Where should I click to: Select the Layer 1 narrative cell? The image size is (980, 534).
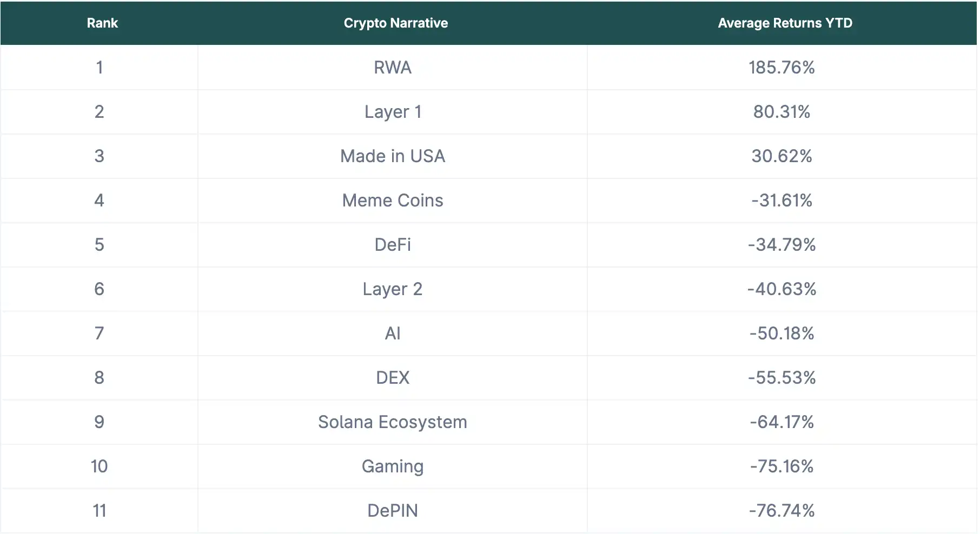[393, 112]
